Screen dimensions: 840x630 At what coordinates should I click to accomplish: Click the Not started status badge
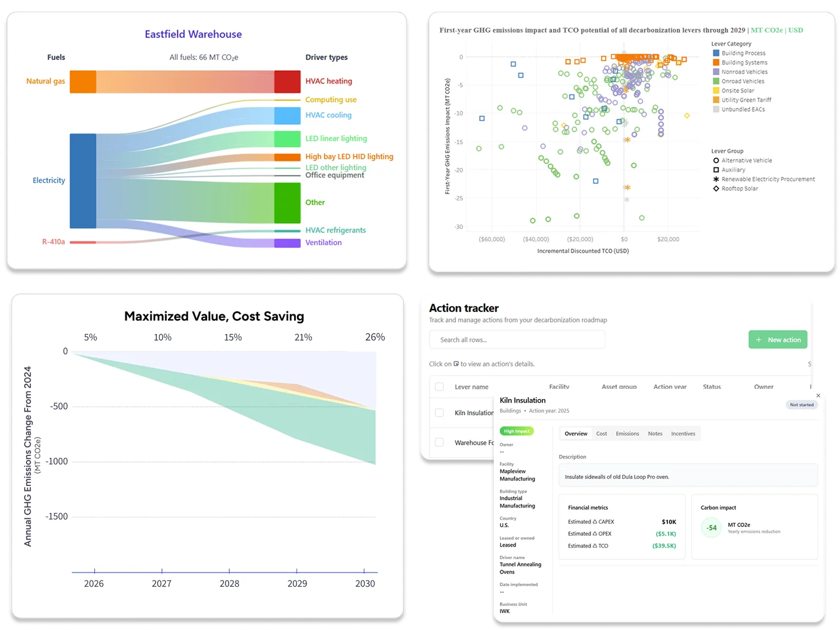[x=802, y=404]
